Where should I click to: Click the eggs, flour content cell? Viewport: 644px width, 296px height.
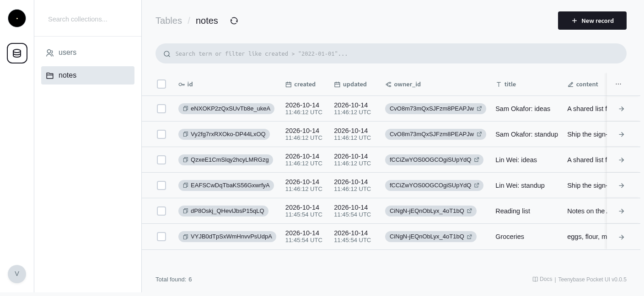587,237
